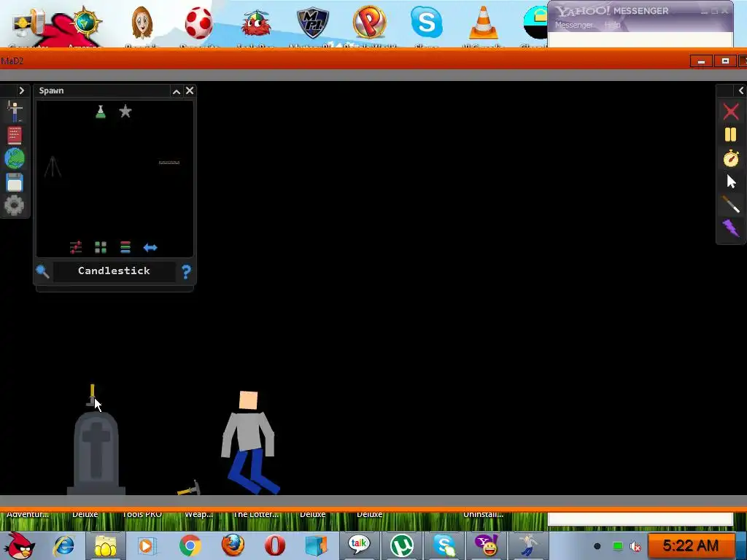Click the blue double-arrow icon
The height and width of the screenshot is (560, 747).
[x=150, y=248]
